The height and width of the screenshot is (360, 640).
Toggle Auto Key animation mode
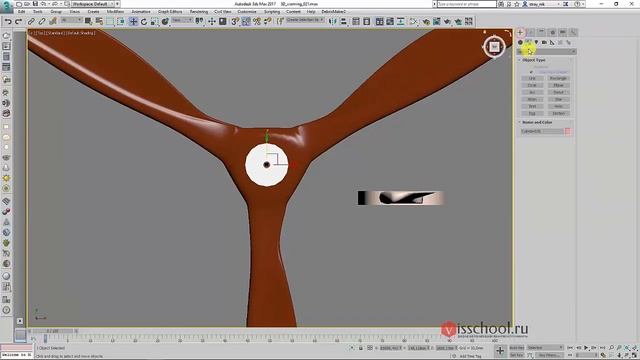516,348
